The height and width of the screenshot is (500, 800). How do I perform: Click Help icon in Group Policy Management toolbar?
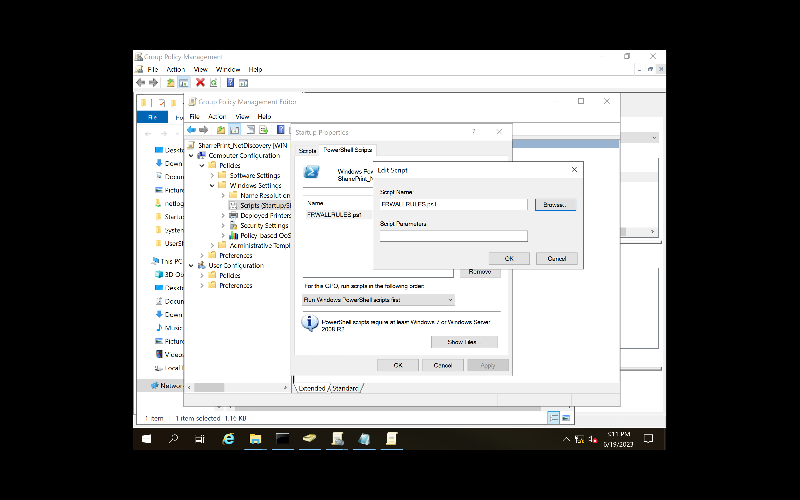pyautogui.click(x=230, y=83)
